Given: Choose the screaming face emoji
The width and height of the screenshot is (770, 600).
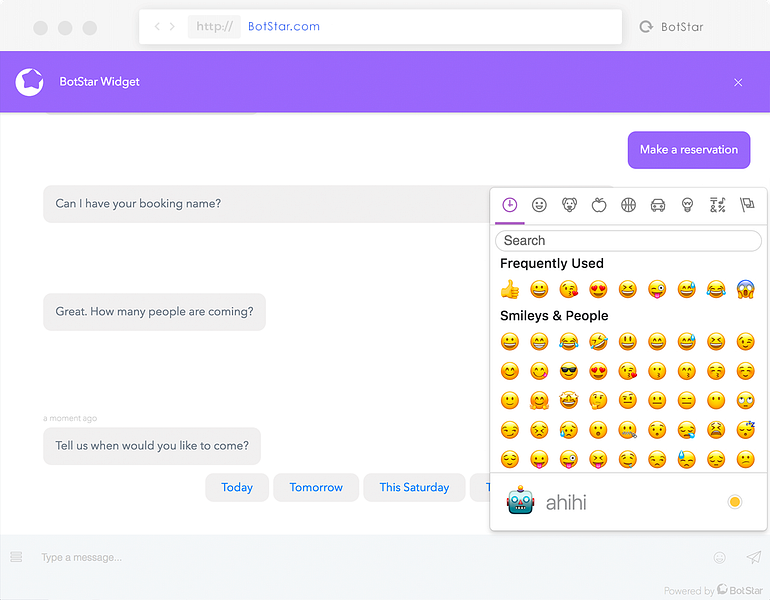Looking at the screenshot, I should pyautogui.click(x=745, y=289).
